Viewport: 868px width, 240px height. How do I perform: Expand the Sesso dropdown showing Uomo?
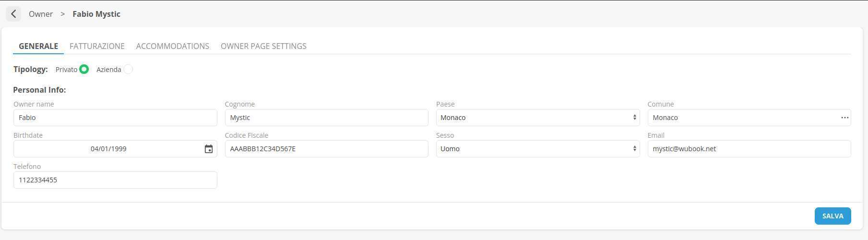(537, 149)
